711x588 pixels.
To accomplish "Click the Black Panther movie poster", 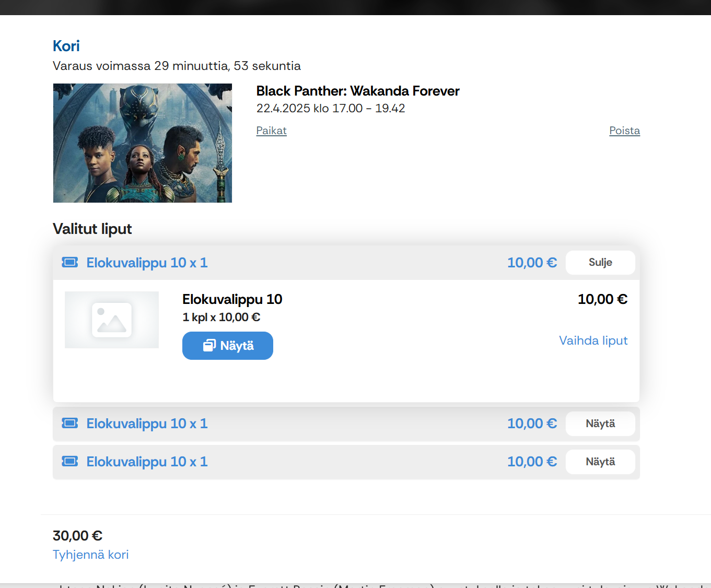I will 143,143.
